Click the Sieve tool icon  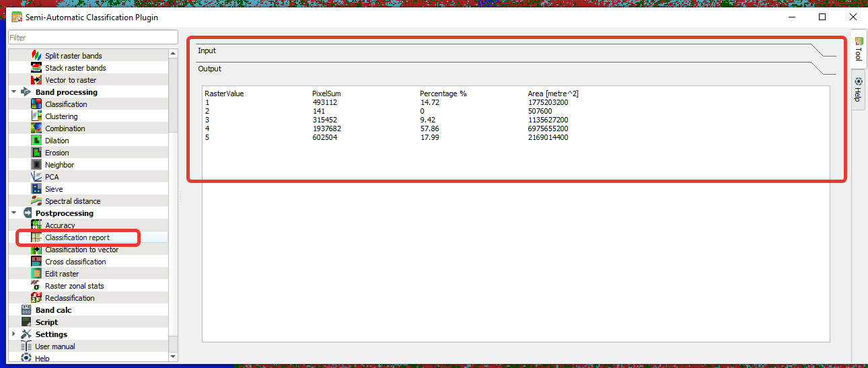point(36,189)
